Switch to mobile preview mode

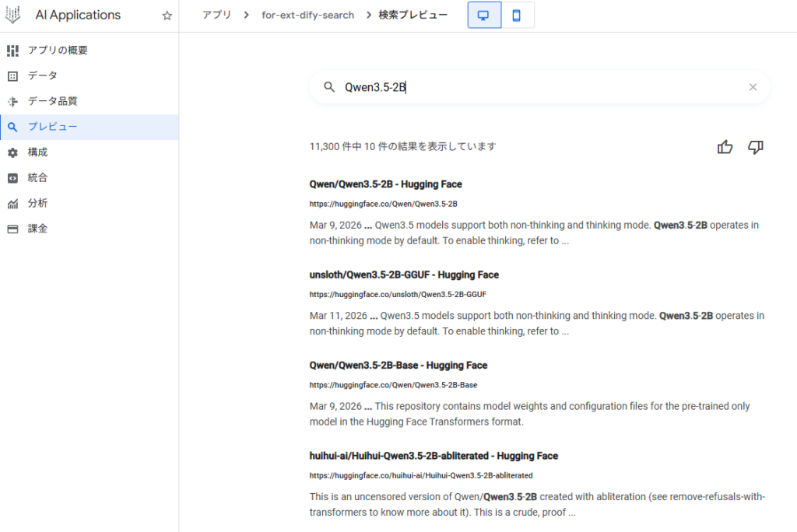click(x=517, y=16)
